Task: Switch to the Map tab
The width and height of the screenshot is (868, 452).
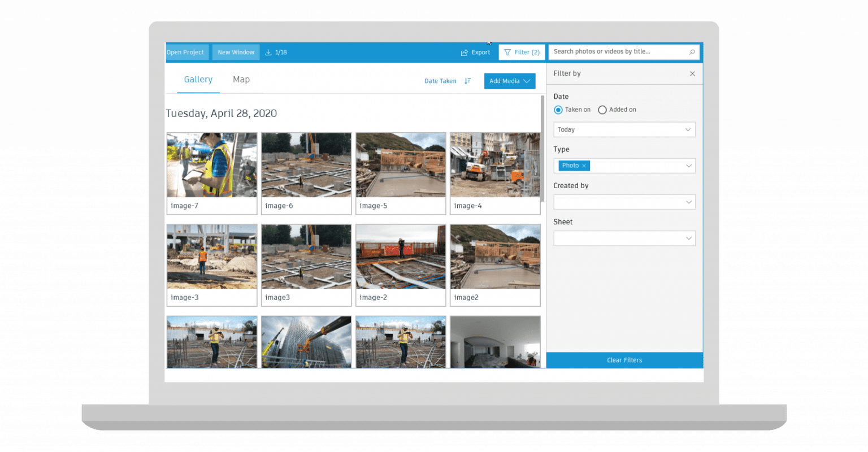Action: tap(241, 80)
